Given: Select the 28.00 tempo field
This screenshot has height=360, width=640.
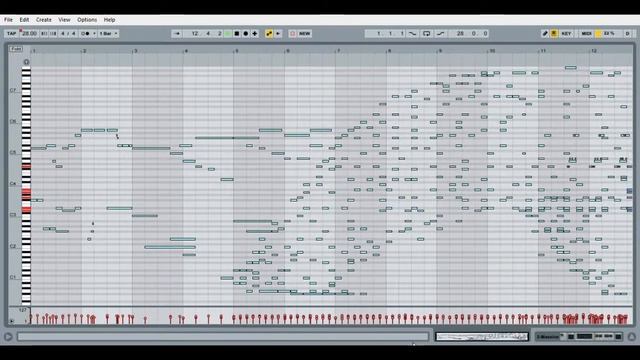Looking at the screenshot, I should click(29, 33).
